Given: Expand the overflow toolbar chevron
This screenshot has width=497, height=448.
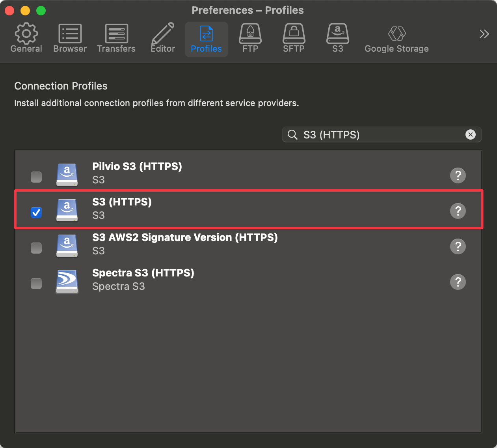Looking at the screenshot, I should click(x=484, y=34).
